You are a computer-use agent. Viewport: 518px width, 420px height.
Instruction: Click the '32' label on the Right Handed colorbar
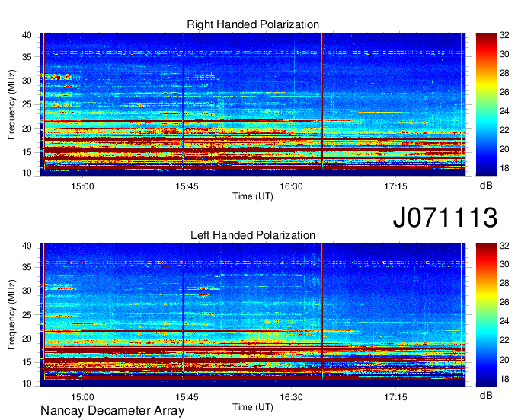point(504,35)
